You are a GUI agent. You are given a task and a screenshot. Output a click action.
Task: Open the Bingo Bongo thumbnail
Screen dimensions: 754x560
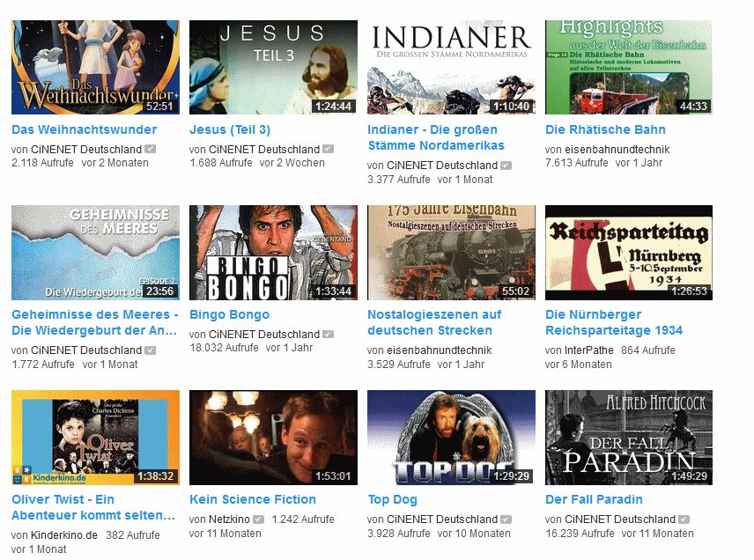coord(273,253)
